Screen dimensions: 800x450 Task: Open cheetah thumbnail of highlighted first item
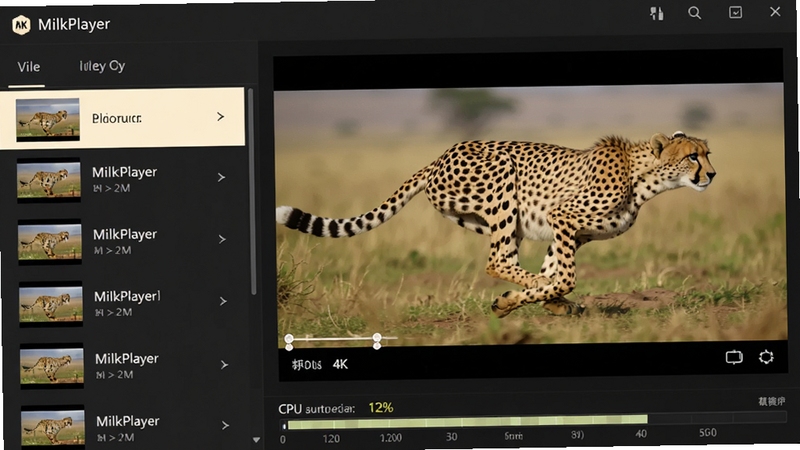click(x=48, y=119)
